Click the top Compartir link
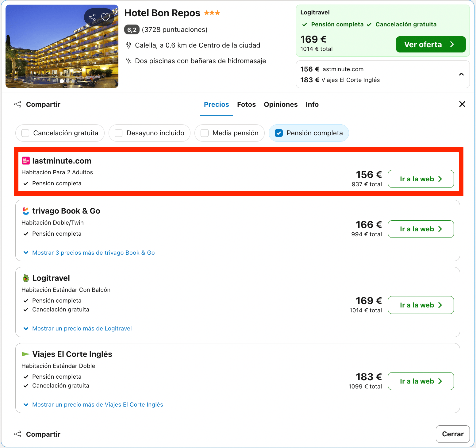The image size is (476, 448). tap(43, 104)
